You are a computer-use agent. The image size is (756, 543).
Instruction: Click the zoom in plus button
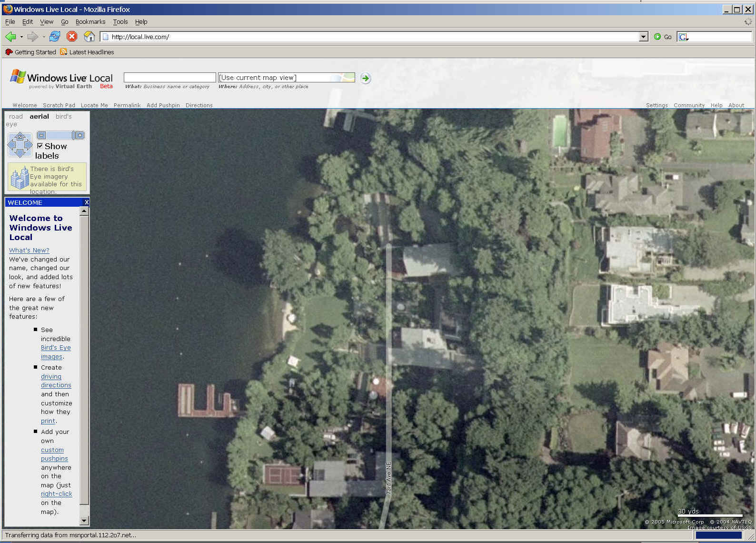point(80,135)
